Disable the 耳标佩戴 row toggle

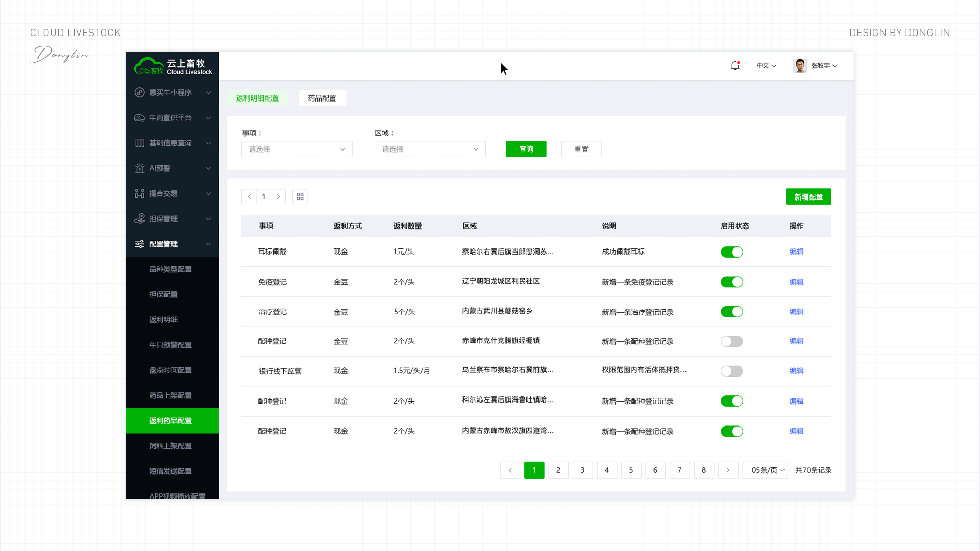tap(731, 252)
